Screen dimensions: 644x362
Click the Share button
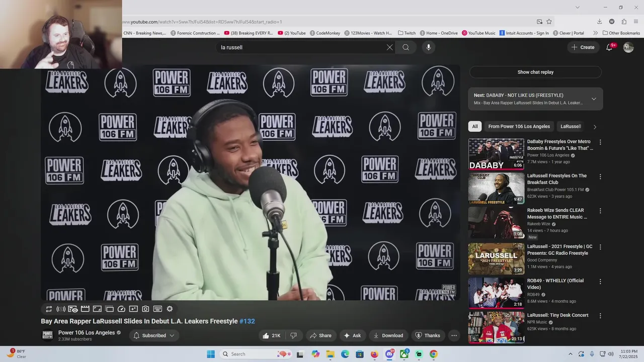click(320, 335)
